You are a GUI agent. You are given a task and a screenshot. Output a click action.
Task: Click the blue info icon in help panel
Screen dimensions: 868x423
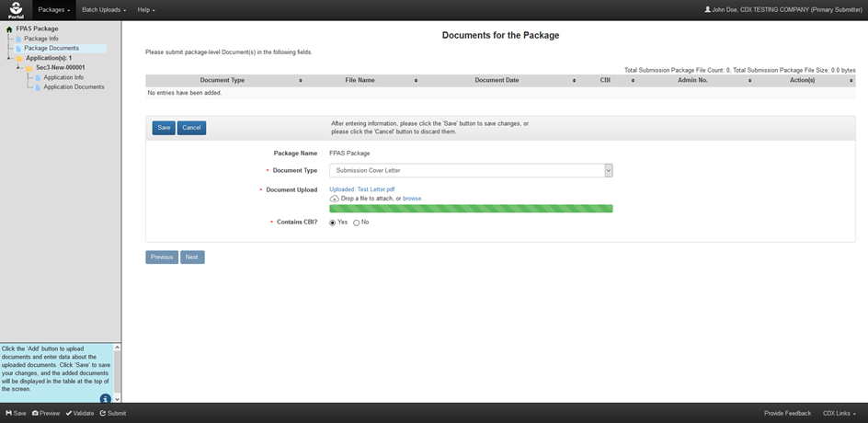click(x=106, y=399)
